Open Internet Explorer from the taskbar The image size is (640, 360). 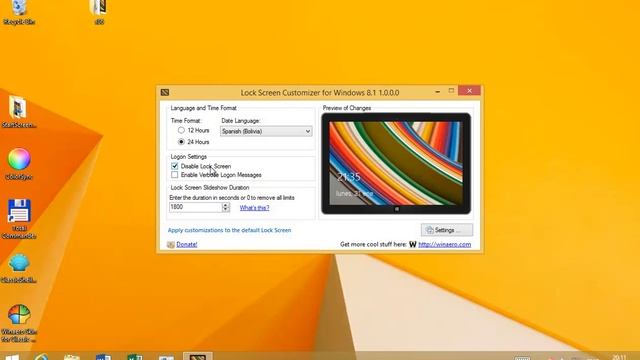[41, 357]
